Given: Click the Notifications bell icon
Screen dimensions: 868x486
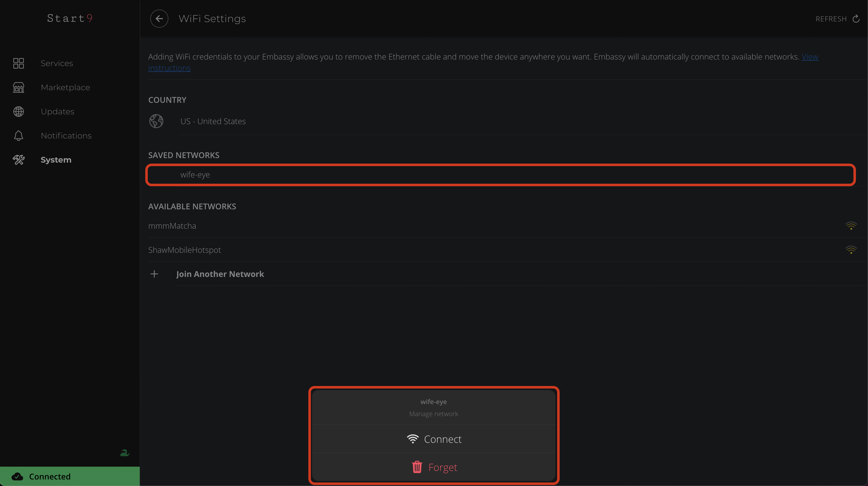Looking at the screenshot, I should pos(19,135).
